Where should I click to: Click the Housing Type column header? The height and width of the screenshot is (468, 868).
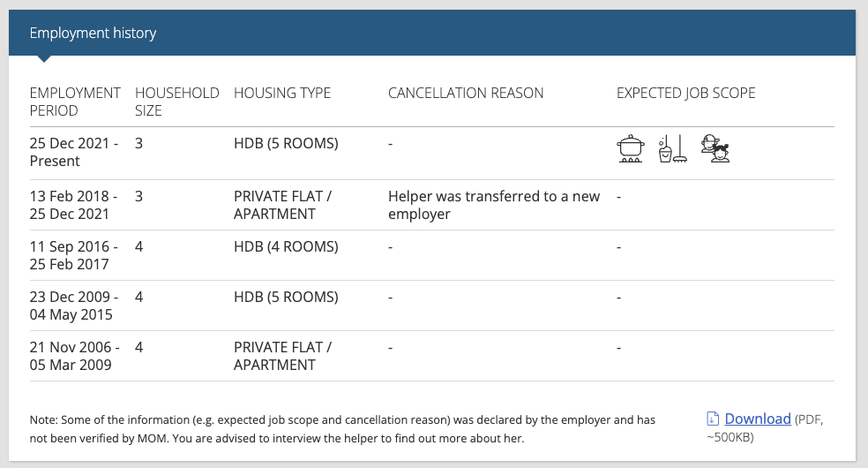(281, 93)
